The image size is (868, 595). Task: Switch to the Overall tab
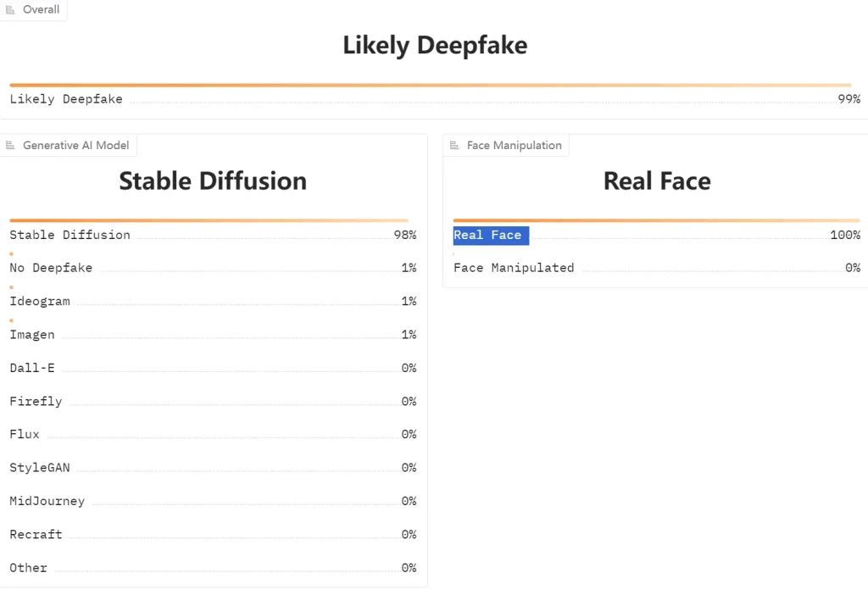pyautogui.click(x=34, y=9)
